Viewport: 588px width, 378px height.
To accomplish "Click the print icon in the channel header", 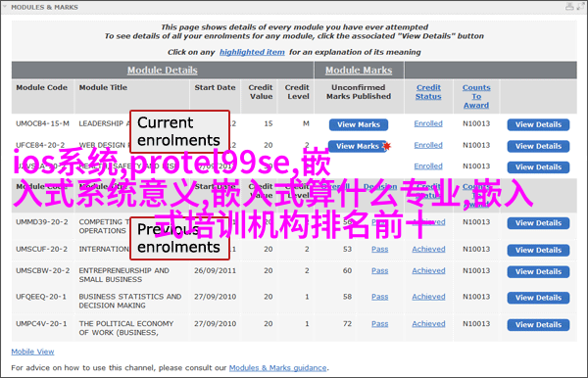I will (569, 7).
